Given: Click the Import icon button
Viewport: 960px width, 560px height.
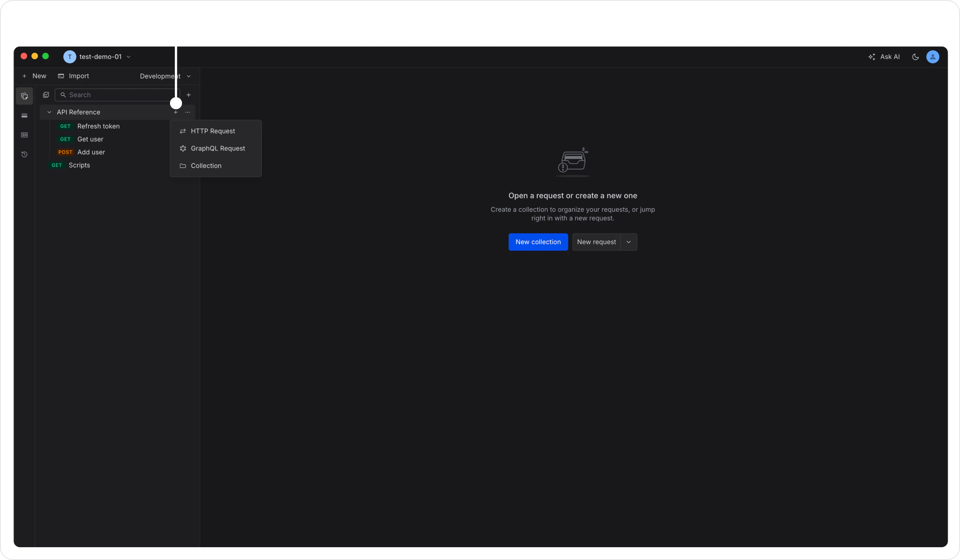Looking at the screenshot, I should point(73,76).
